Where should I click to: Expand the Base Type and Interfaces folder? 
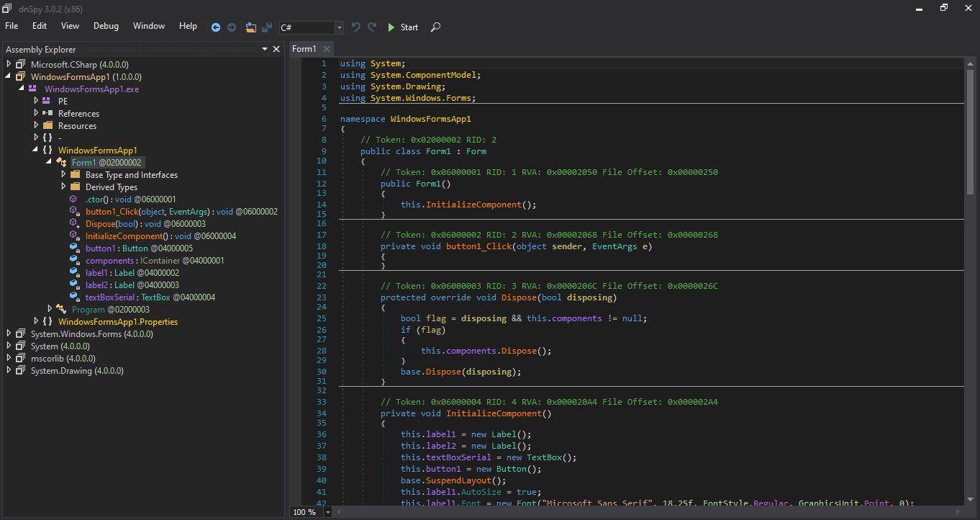(x=63, y=175)
